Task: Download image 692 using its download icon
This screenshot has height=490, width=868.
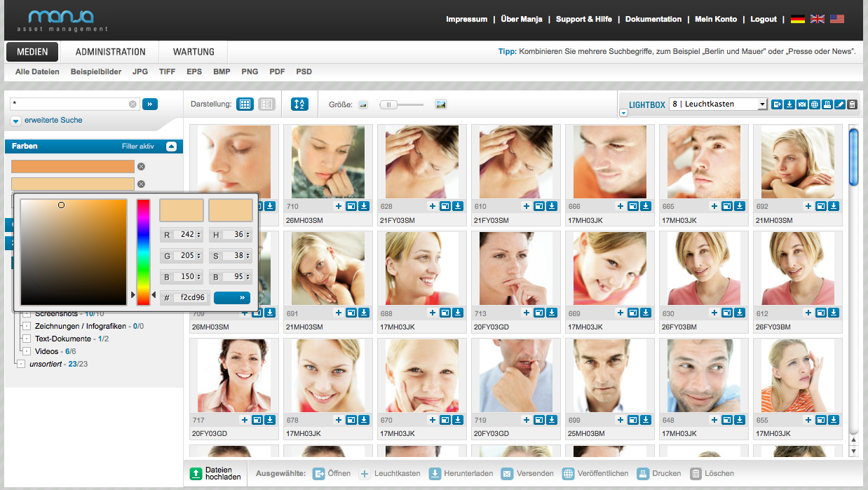Action: tap(833, 206)
